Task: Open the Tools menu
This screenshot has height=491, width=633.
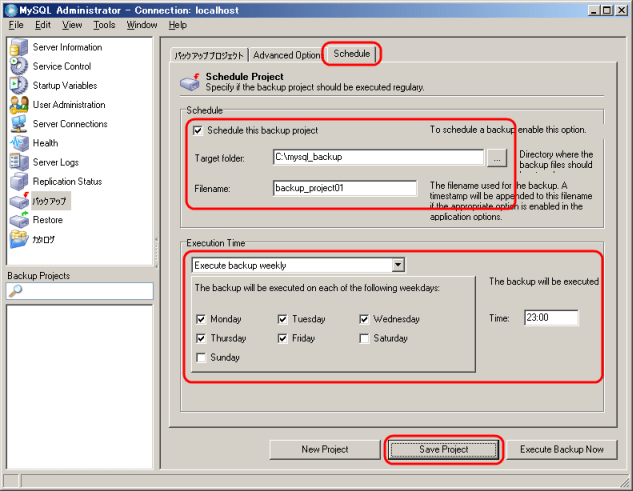Action: (x=104, y=24)
